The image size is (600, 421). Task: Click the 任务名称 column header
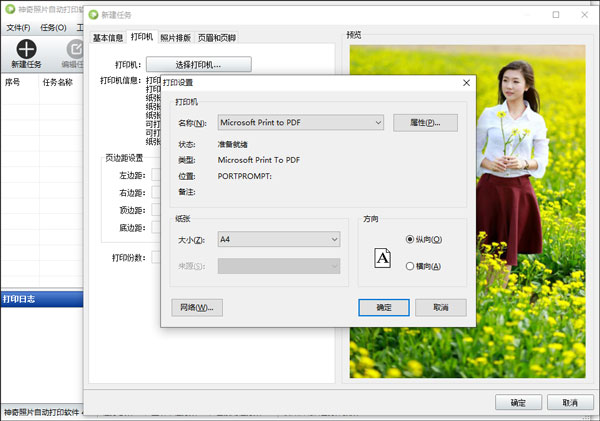click(x=57, y=82)
